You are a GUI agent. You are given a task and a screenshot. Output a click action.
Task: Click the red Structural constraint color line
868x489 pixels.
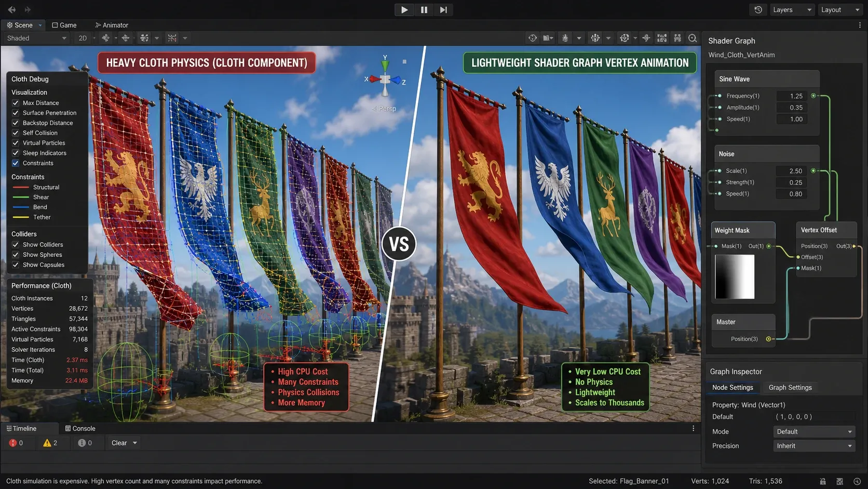click(x=21, y=187)
